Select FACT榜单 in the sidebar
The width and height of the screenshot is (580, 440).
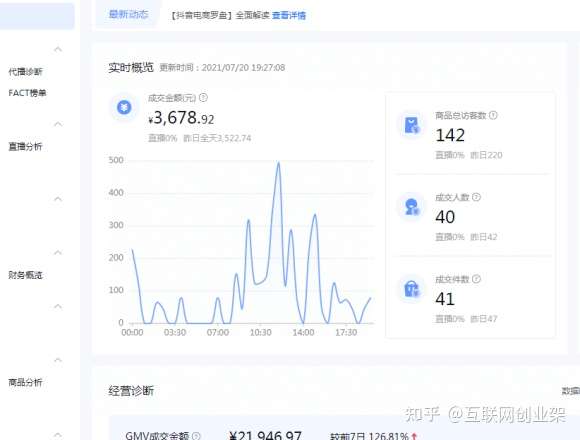pos(27,93)
